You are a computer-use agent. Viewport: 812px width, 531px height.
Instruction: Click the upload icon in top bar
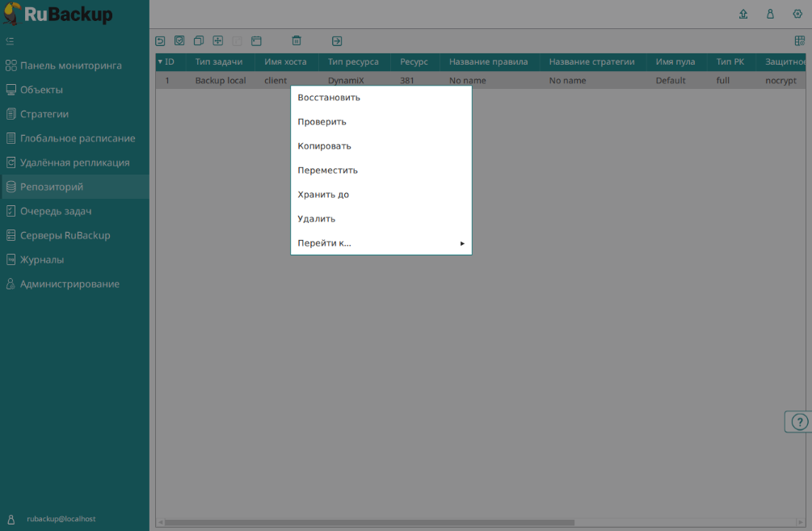point(743,14)
